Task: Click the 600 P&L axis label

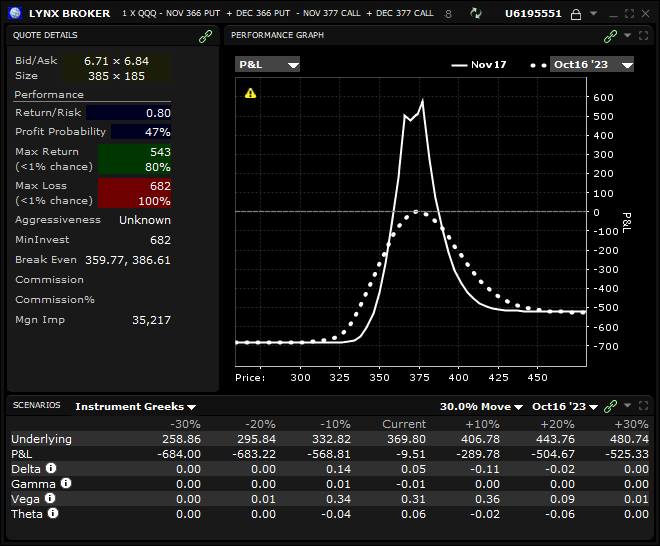Action: [x=603, y=97]
